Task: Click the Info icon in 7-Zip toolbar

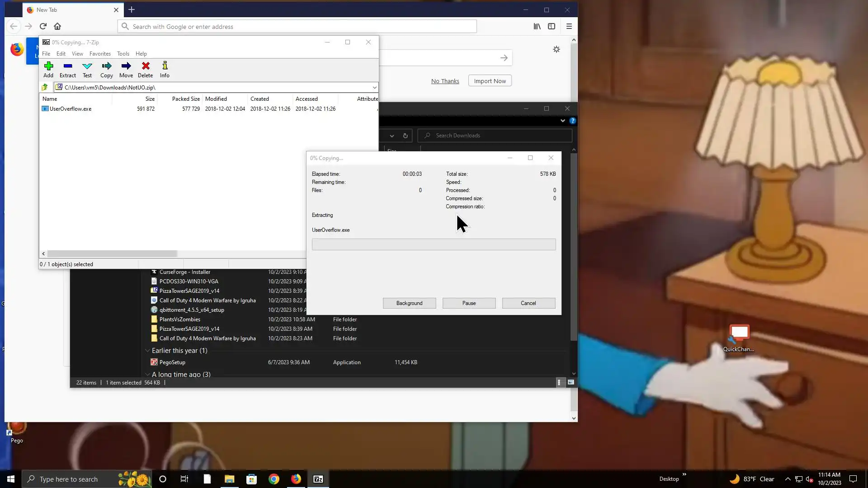Action: click(165, 66)
